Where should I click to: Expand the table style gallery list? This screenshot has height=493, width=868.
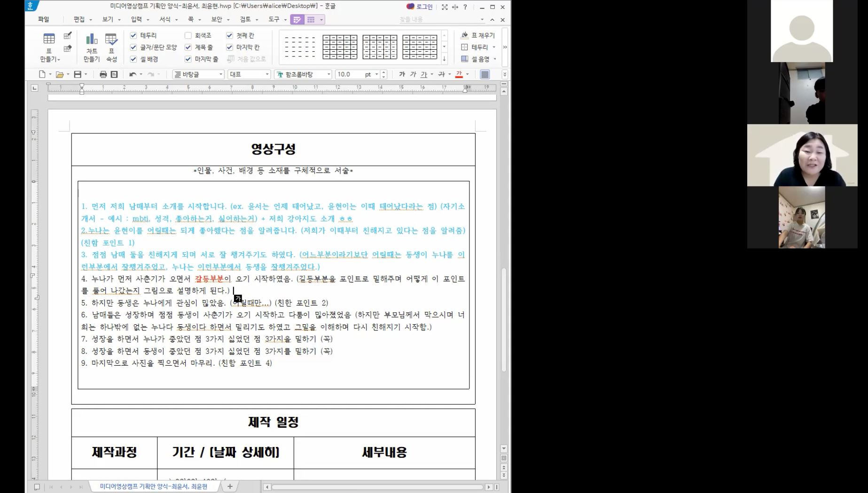(444, 59)
